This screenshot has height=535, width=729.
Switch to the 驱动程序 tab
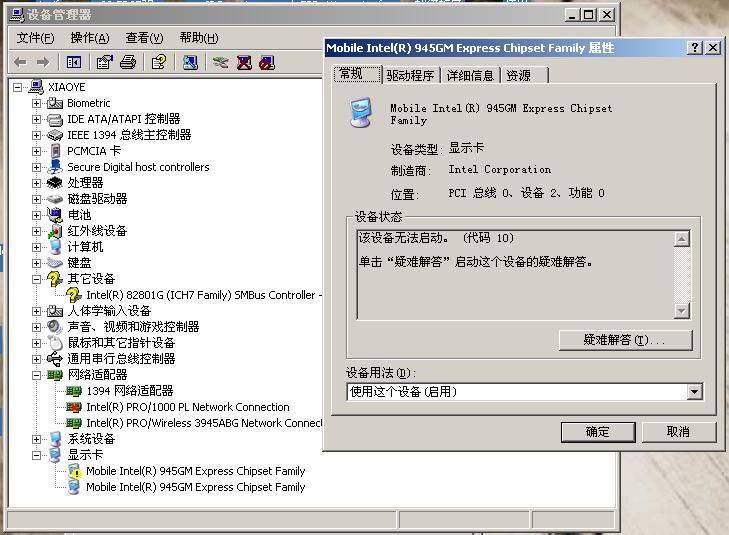[x=410, y=75]
